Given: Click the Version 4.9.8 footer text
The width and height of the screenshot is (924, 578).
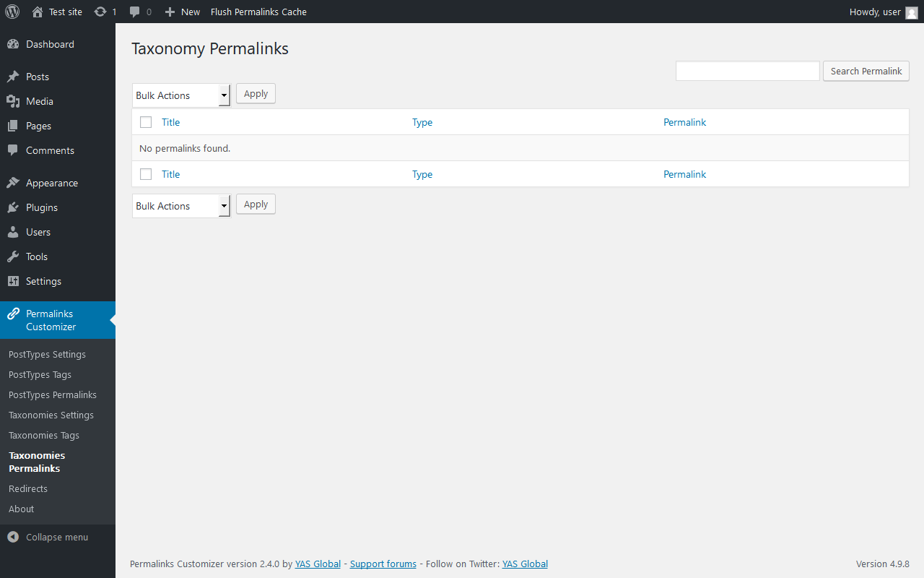Looking at the screenshot, I should click(x=883, y=564).
